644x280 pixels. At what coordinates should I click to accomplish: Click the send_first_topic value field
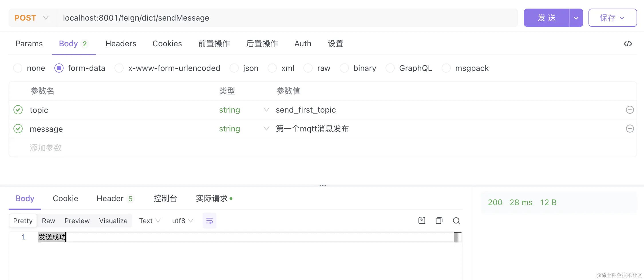pos(306,110)
